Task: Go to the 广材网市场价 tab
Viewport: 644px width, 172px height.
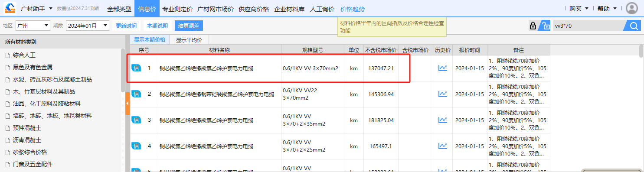Action: click(216, 9)
